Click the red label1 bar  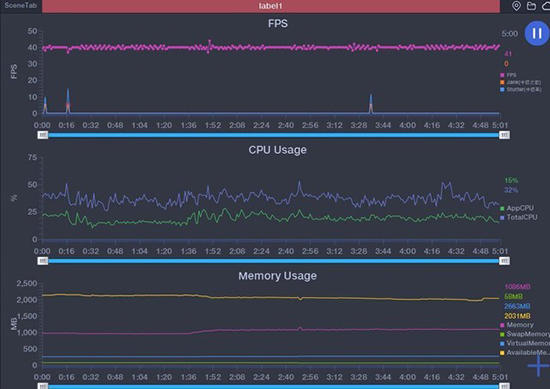click(x=271, y=6)
